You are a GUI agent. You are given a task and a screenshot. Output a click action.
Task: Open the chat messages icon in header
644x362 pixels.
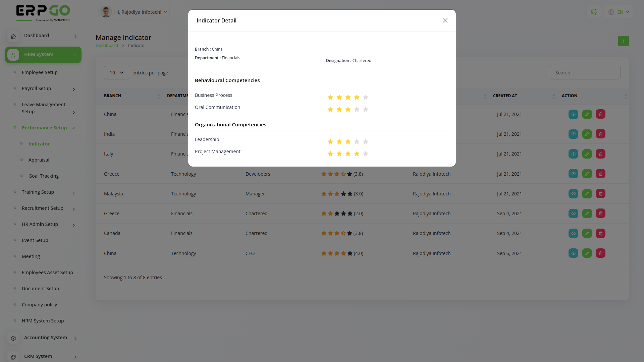(594, 12)
